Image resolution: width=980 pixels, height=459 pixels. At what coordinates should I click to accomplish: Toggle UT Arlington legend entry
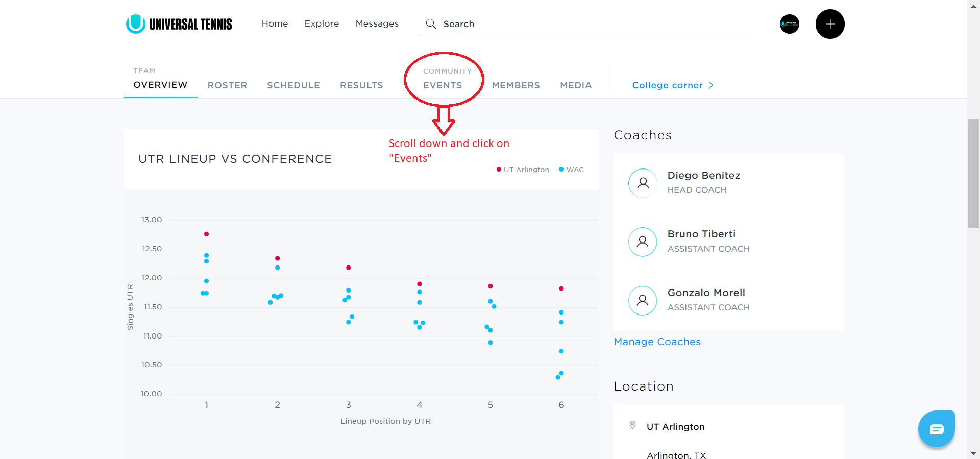point(523,170)
